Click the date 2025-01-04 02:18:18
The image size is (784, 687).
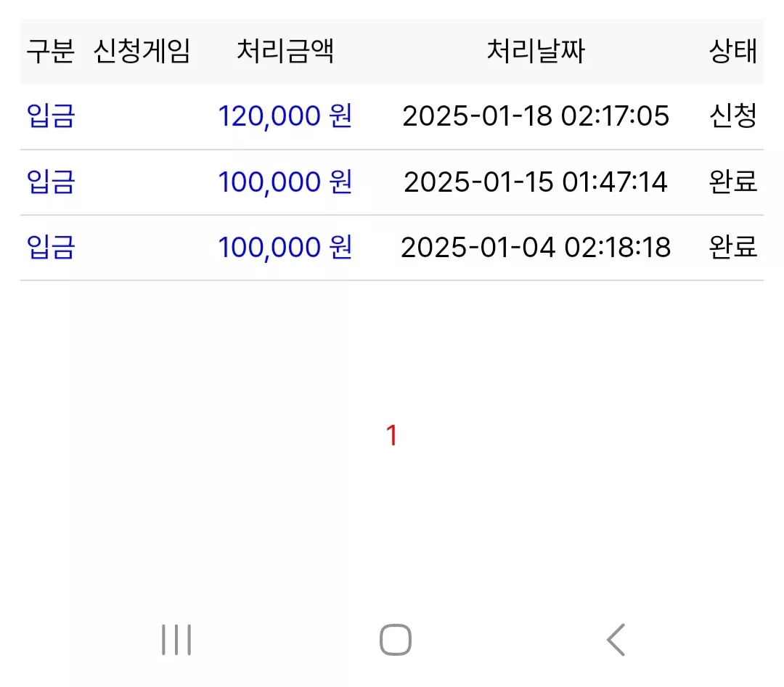click(x=536, y=247)
